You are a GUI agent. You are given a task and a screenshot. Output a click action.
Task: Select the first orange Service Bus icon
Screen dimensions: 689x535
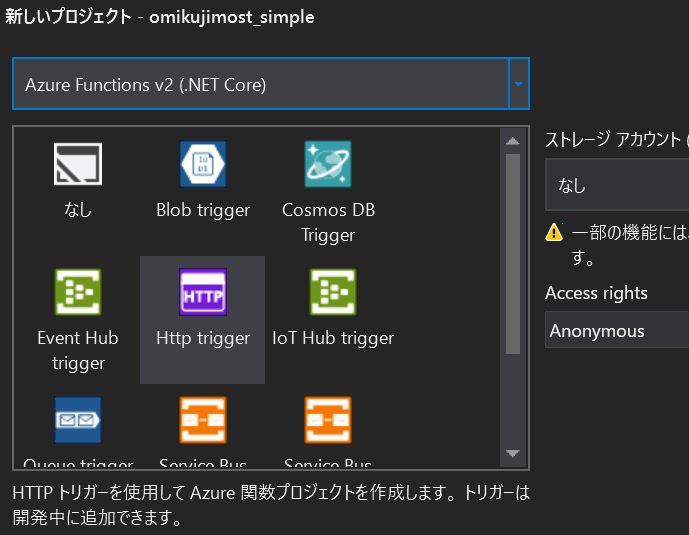(x=203, y=420)
